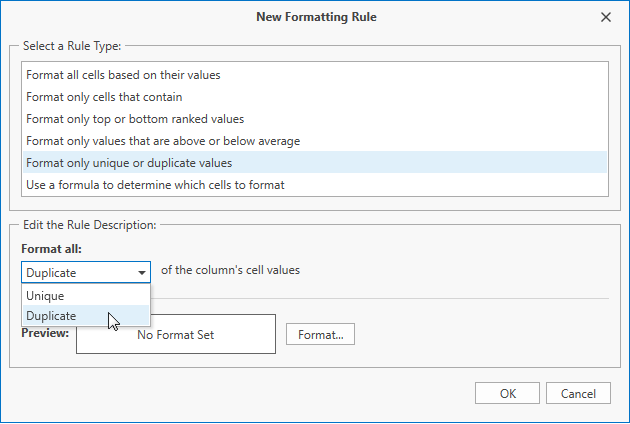Open the Duplicate combo box arrow

coord(141,272)
